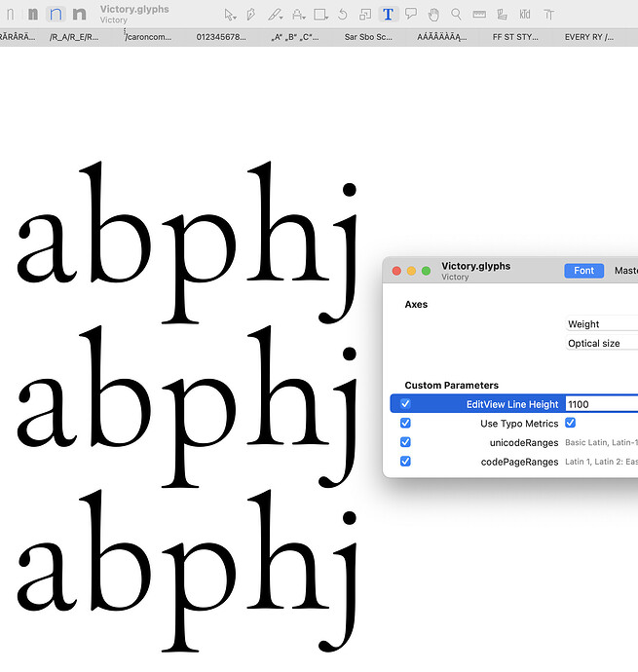This screenshot has height=672, width=638.
Task: Select the highlighted blue master n icon
Action: point(56,15)
